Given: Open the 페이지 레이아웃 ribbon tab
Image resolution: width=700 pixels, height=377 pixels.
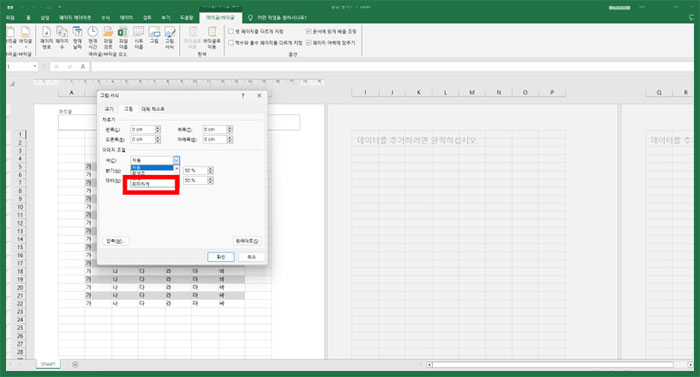Looking at the screenshot, I should point(75,17).
